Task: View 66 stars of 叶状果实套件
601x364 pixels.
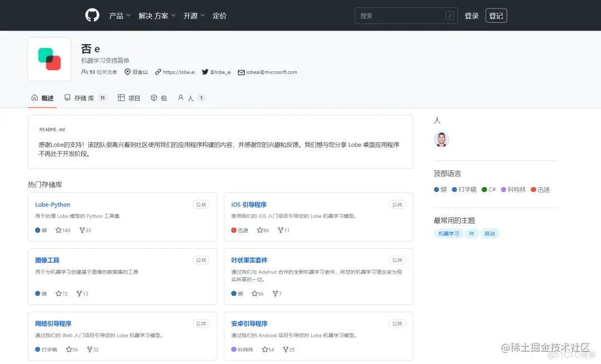Action: point(258,293)
